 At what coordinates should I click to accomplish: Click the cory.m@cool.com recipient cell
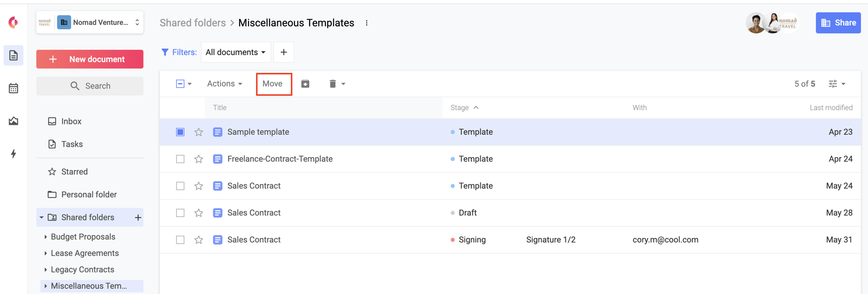click(x=665, y=240)
